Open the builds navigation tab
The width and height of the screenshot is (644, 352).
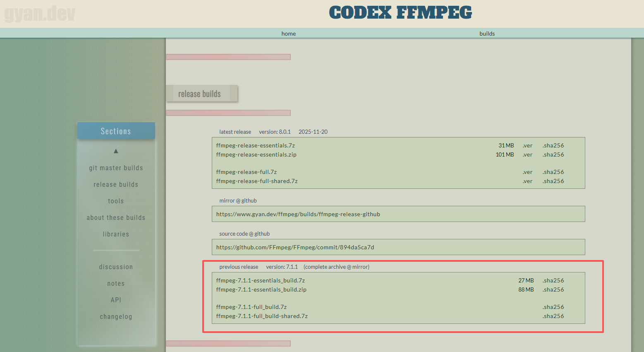(x=487, y=34)
